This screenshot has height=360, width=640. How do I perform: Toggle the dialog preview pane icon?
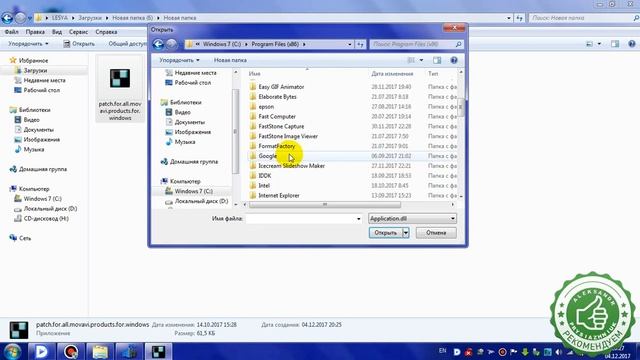pos(437,60)
